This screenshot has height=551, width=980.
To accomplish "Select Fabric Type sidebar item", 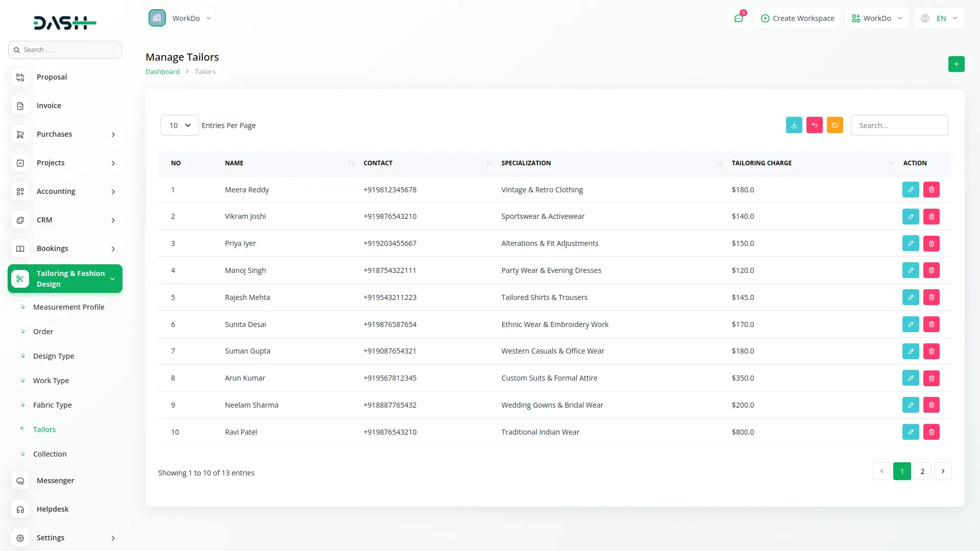I will click(x=52, y=405).
